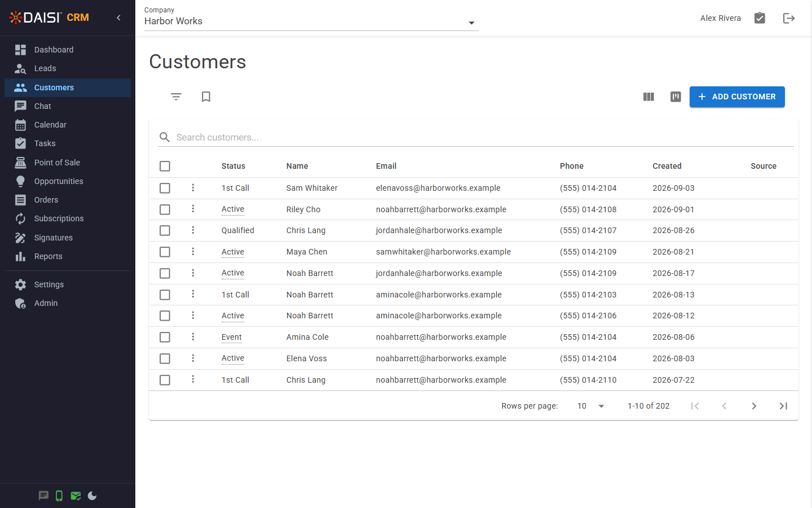Sort by the Name column header
This screenshot has height=508, width=812.
[297, 166]
